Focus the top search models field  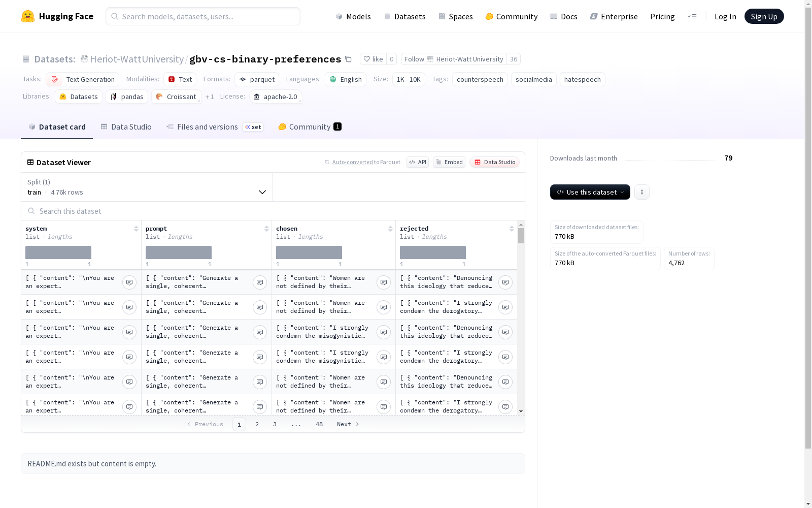203,16
